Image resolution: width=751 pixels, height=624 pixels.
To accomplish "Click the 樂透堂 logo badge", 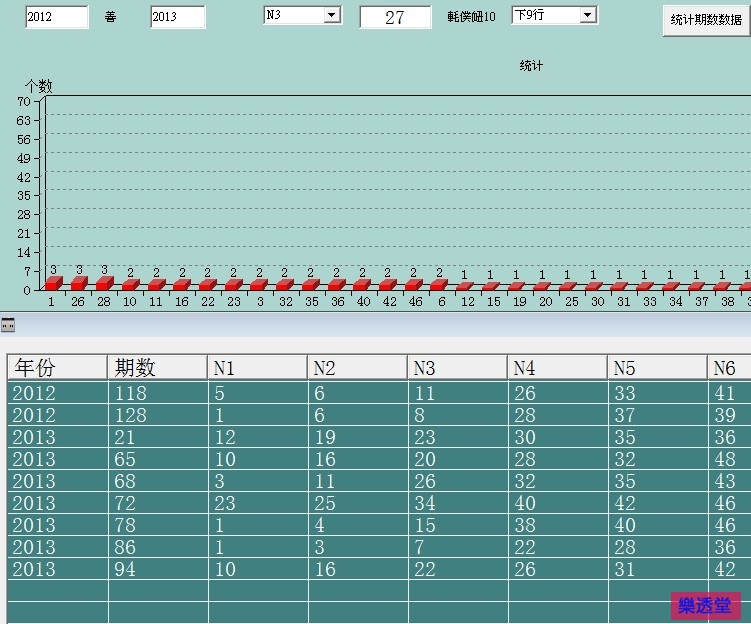I will click(705, 605).
